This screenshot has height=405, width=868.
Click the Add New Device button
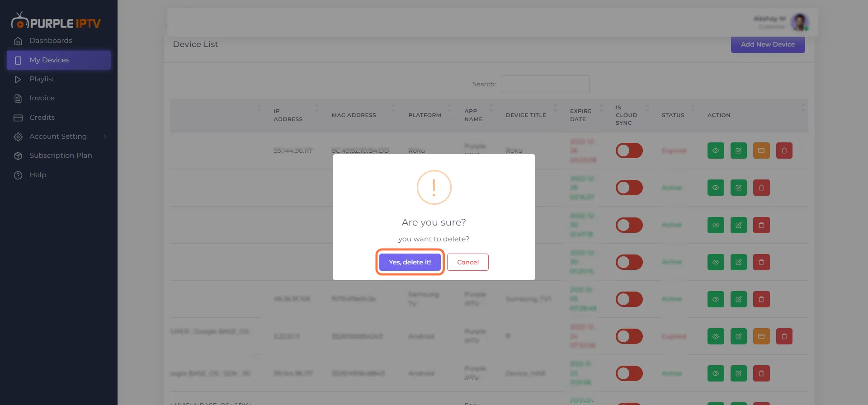click(768, 44)
